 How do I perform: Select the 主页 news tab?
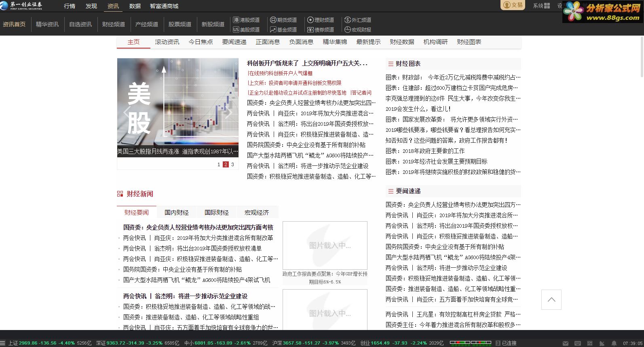133,42
